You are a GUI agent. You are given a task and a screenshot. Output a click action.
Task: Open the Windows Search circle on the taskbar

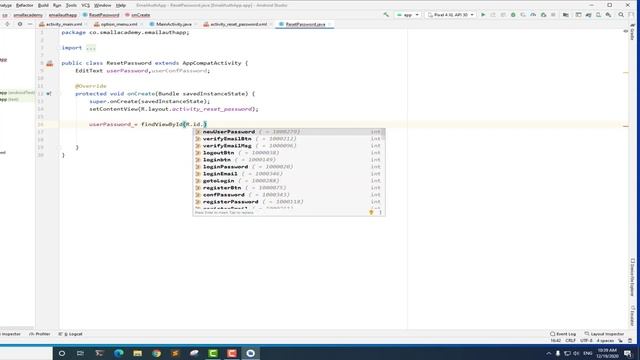(62, 353)
